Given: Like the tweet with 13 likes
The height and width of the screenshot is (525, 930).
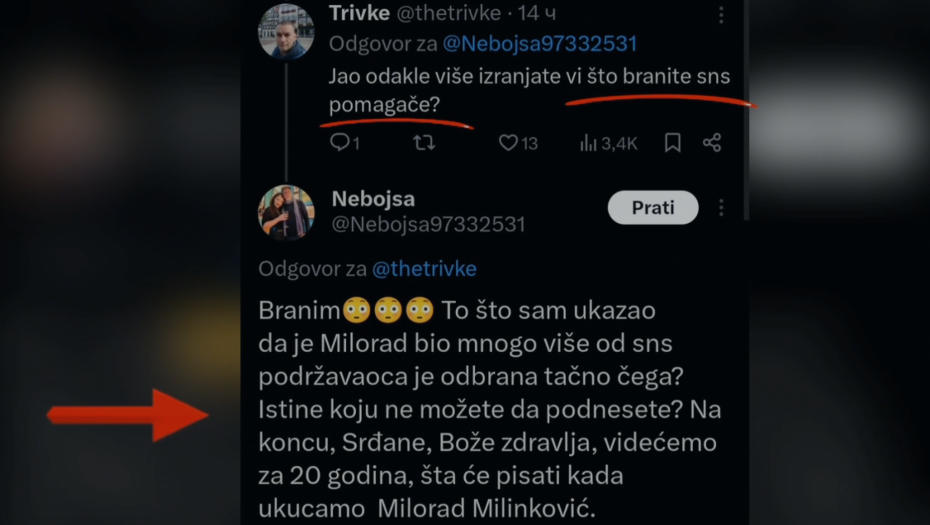Looking at the screenshot, I should (x=509, y=143).
